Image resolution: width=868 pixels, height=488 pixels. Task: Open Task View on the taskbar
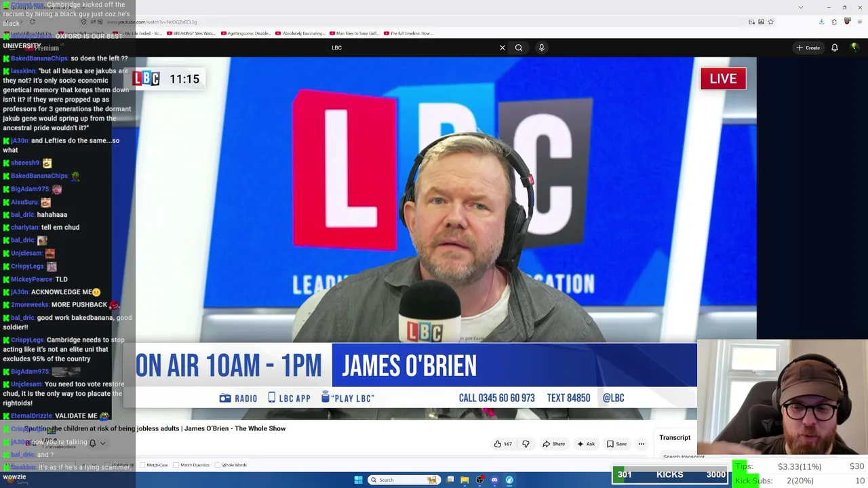point(450,480)
